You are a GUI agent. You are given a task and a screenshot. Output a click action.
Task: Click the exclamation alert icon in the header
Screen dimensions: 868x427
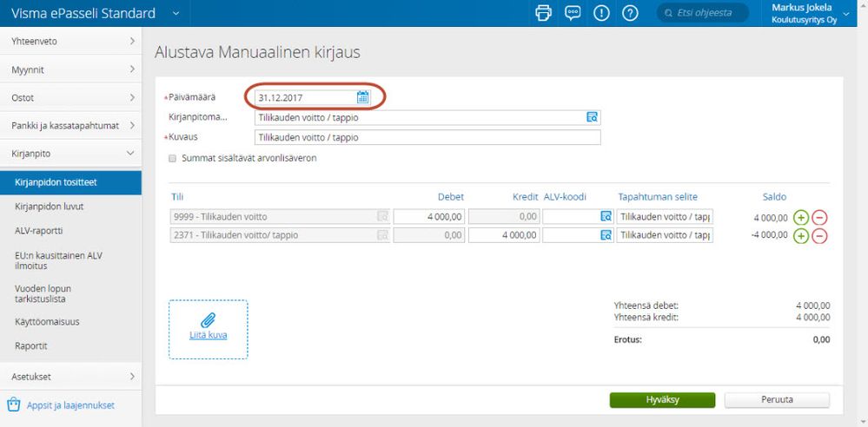pos(601,13)
